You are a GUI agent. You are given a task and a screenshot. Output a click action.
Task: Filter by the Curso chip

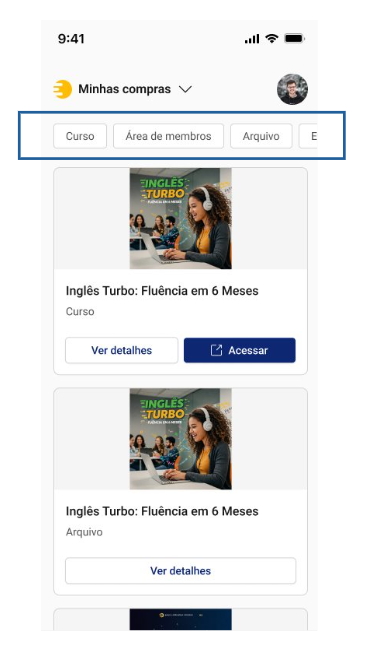(x=80, y=136)
